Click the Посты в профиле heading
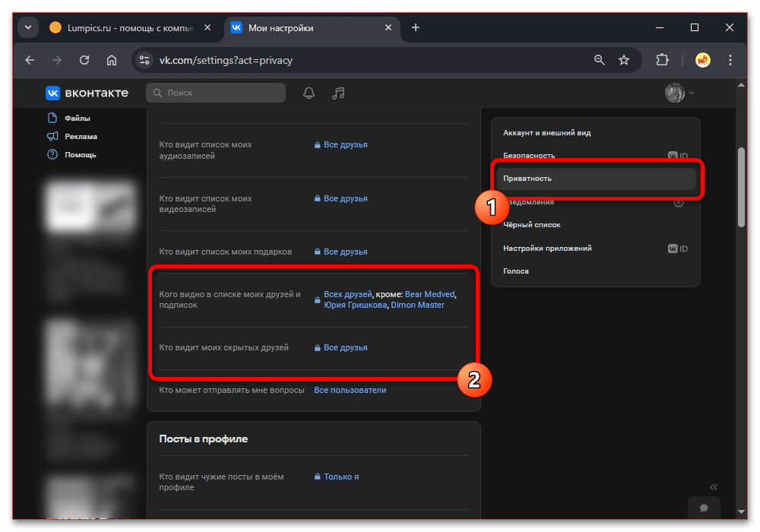Viewport: 760px width, 532px height. 203,439
